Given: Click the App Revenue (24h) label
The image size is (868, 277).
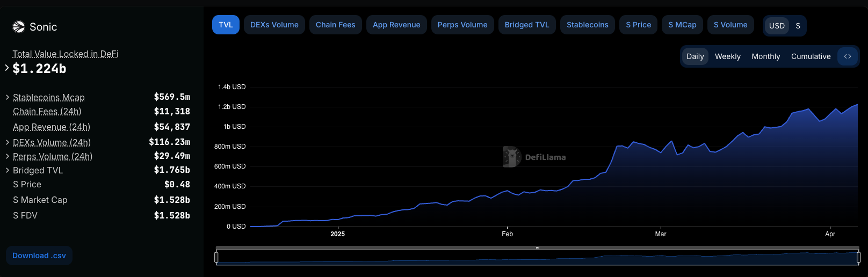Looking at the screenshot, I should click(52, 127).
